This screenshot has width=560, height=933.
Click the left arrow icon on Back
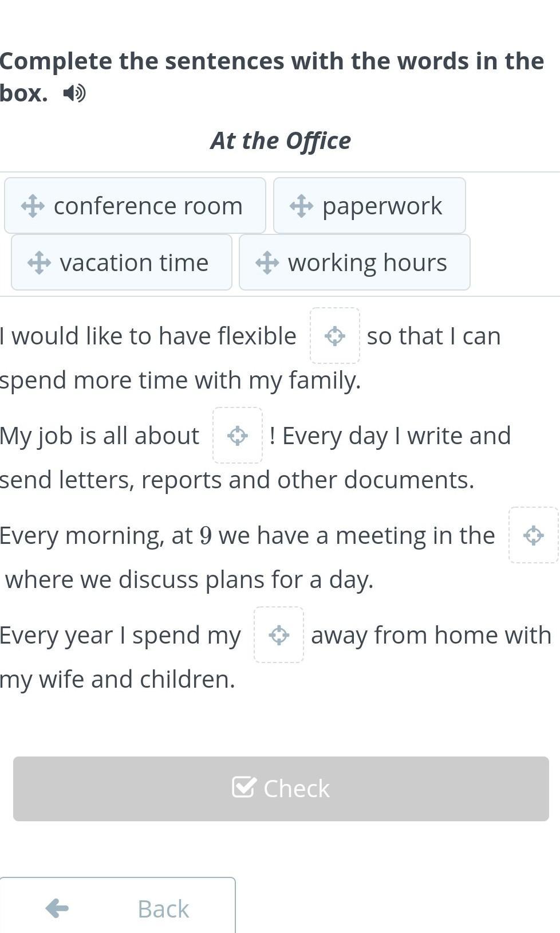pyautogui.click(x=57, y=908)
